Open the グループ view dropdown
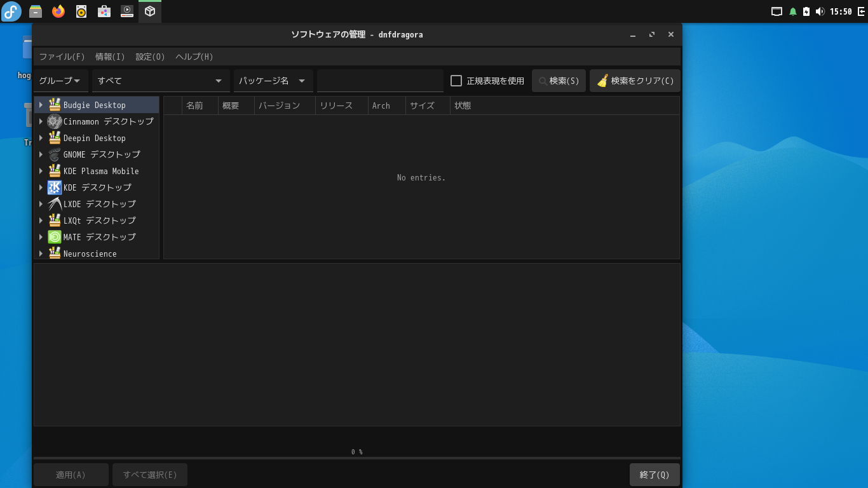This screenshot has width=868, height=488. point(61,81)
